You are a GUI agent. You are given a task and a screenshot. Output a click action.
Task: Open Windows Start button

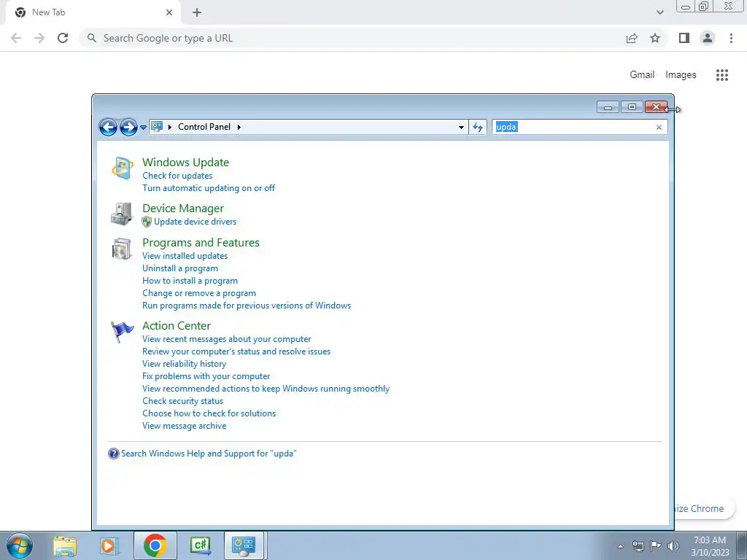point(20,545)
